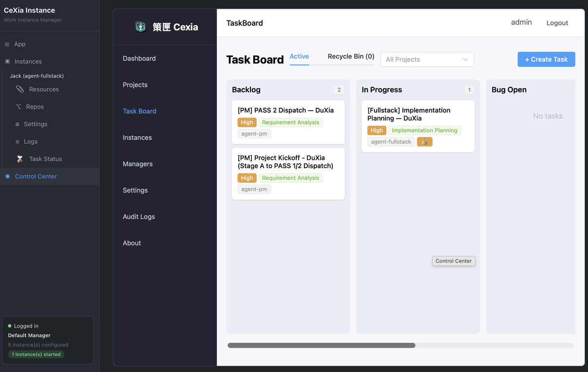
Task: Click the Create Task button
Action: coord(546,59)
